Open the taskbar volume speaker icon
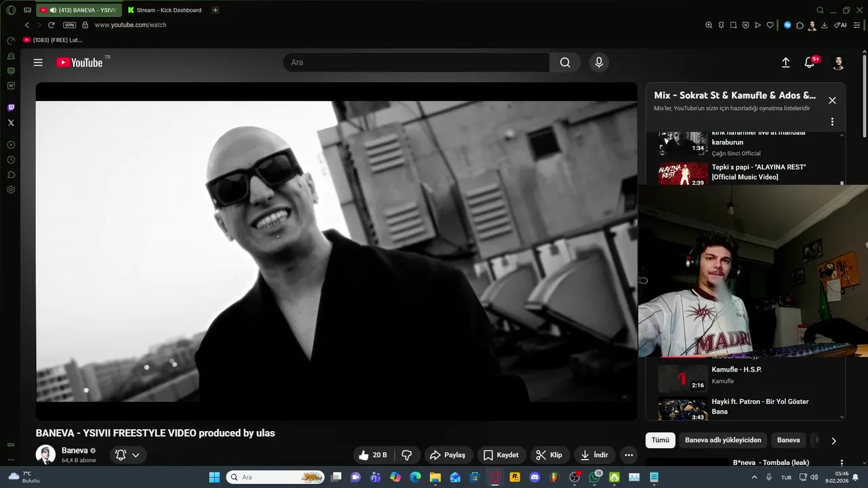This screenshot has height=488, width=868. [x=814, y=477]
